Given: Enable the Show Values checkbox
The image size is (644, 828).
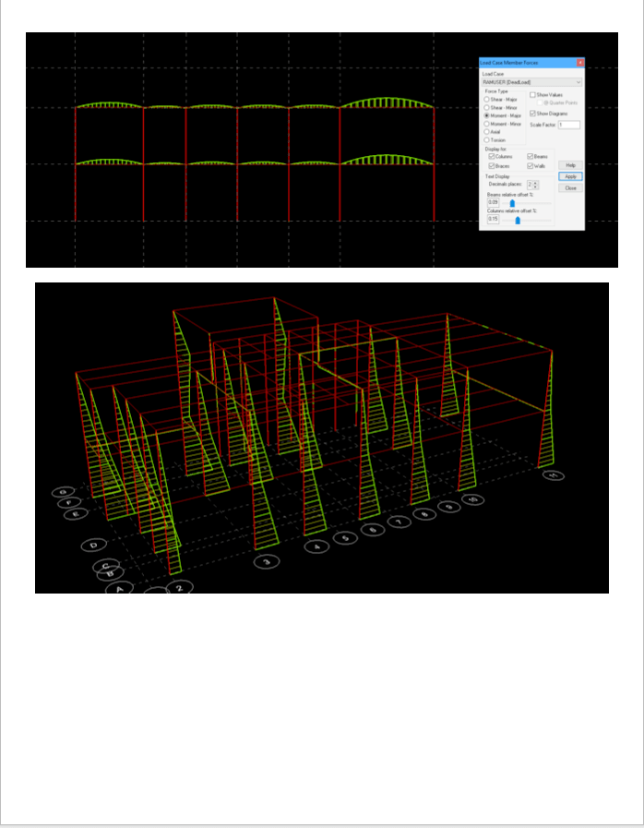Looking at the screenshot, I should [x=532, y=95].
